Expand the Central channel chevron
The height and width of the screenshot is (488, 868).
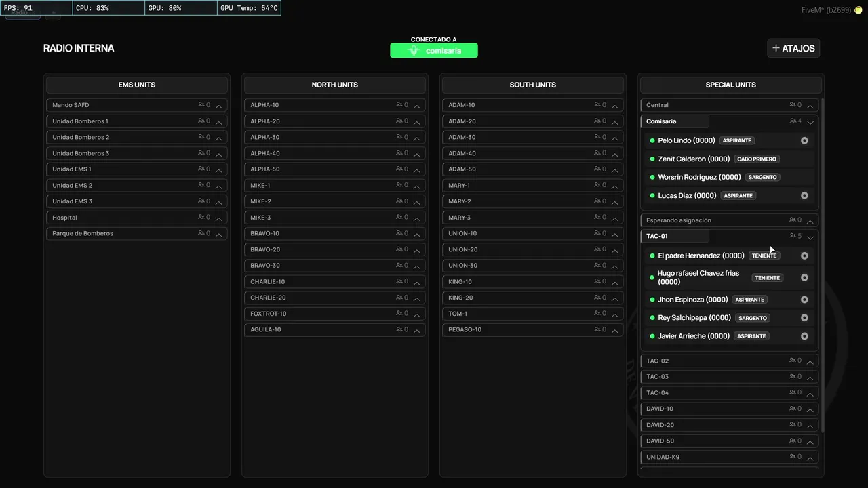pyautogui.click(x=810, y=106)
